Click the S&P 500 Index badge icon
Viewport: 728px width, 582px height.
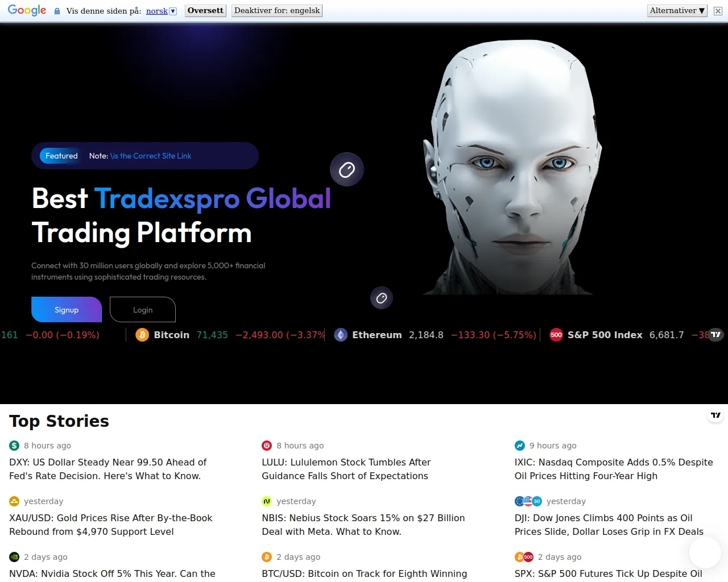(556, 335)
